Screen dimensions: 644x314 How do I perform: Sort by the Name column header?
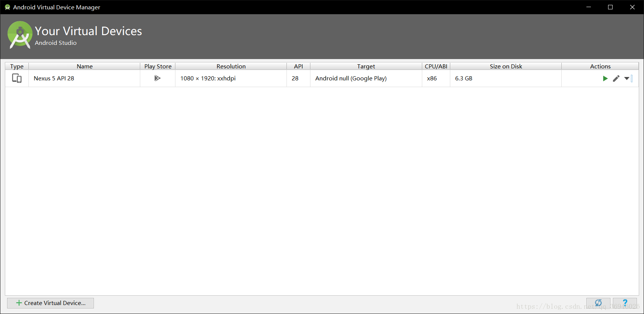pyautogui.click(x=85, y=66)
